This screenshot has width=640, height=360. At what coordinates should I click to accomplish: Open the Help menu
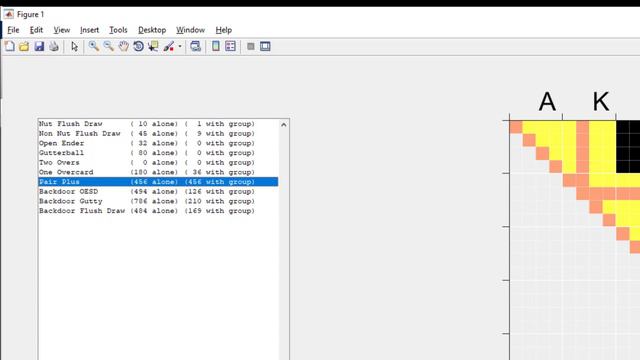point(224,30)
